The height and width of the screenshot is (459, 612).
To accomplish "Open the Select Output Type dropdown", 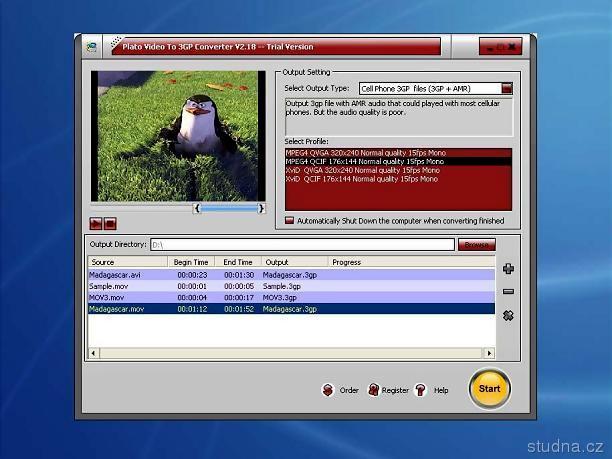I will pos(506,88).
